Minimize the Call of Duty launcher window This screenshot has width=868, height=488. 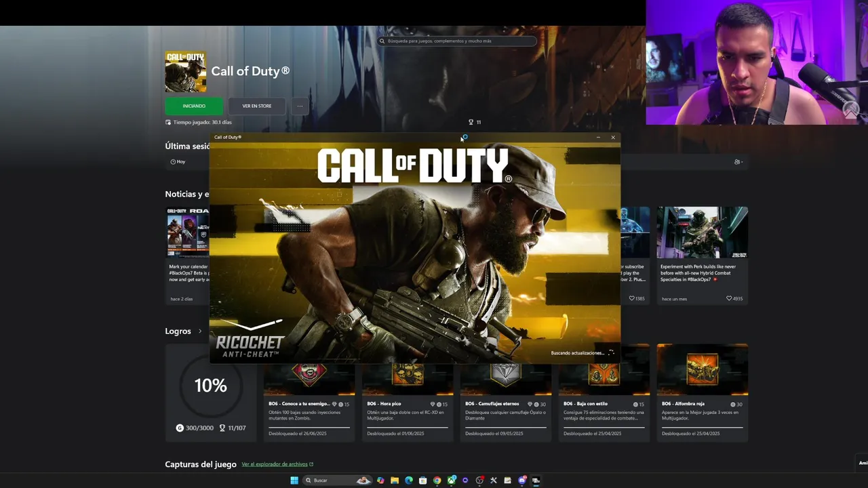[598, 138]
